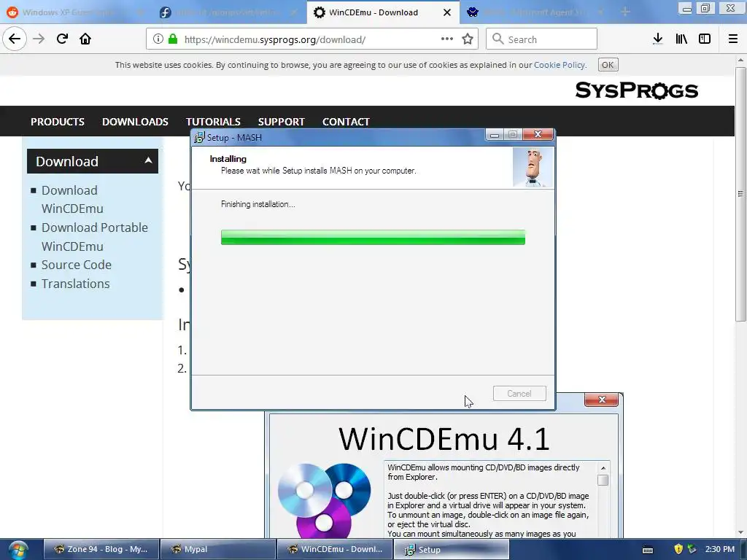
Task: Click the network tray icon
Action: click(692, 549)
